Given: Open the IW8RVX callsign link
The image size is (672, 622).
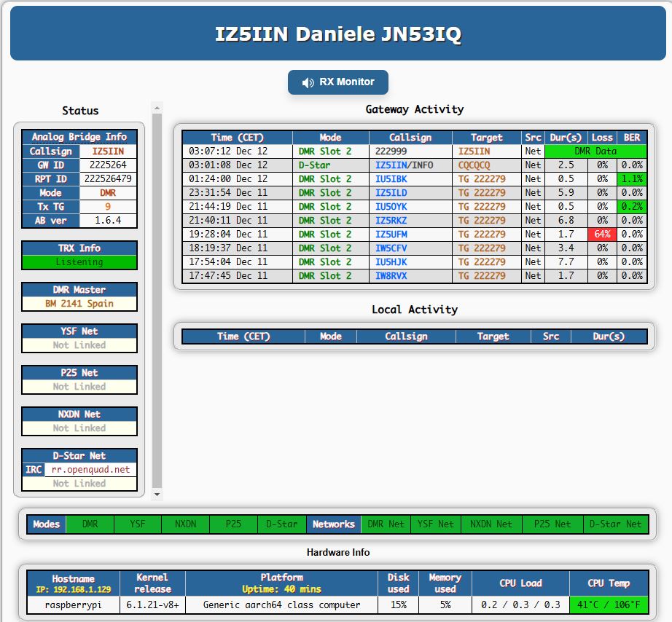Looking at the screenshot, I should point(391,276).
